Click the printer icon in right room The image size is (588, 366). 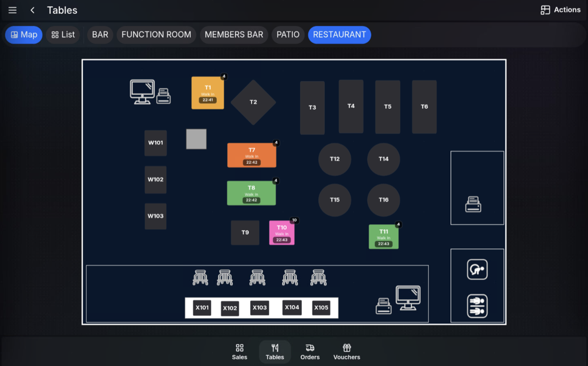[473, 204]
